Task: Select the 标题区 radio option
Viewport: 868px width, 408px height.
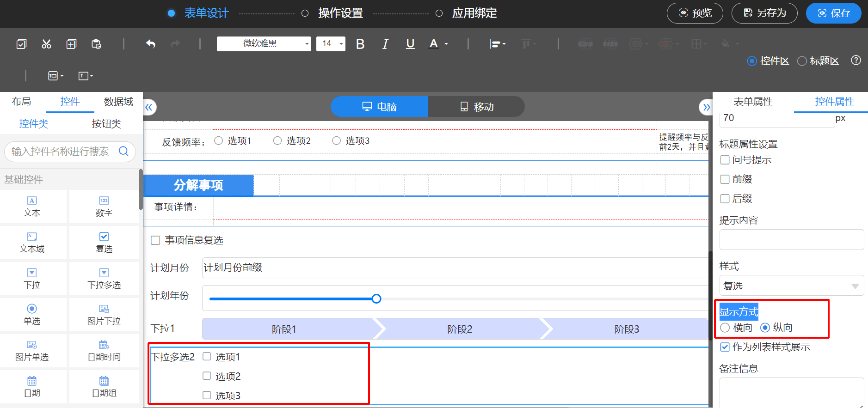Action: point(802,61)
